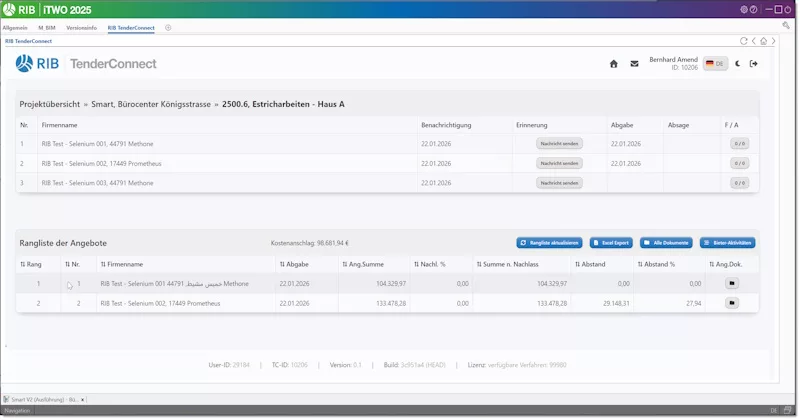Image resolution: width=800 pixels, height=420 pixels.
Task: Sort ranking by Ang.Summe column
Action: pos(363,264)
